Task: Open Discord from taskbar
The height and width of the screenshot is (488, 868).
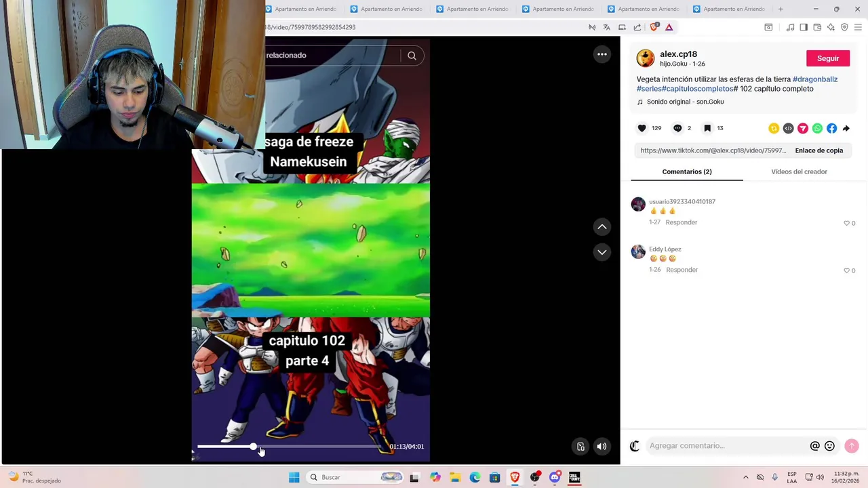Action: (x=555, y=477)
